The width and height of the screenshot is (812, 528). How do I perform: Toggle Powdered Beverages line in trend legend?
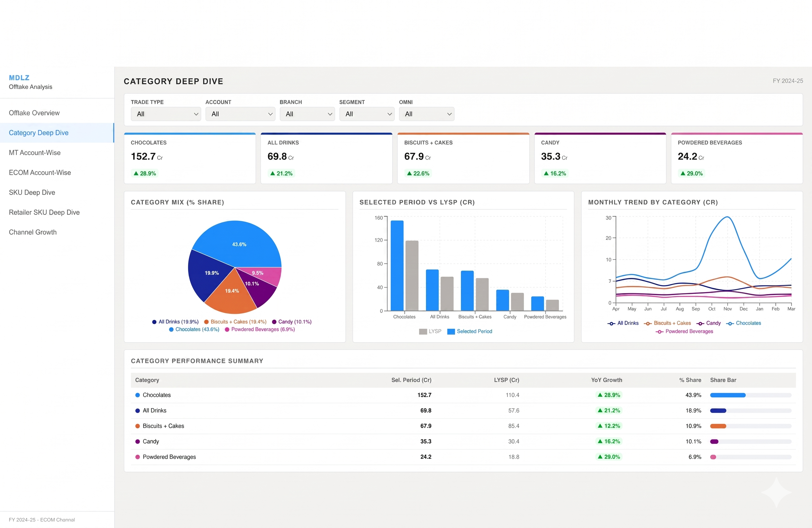(x=684, y=331)
